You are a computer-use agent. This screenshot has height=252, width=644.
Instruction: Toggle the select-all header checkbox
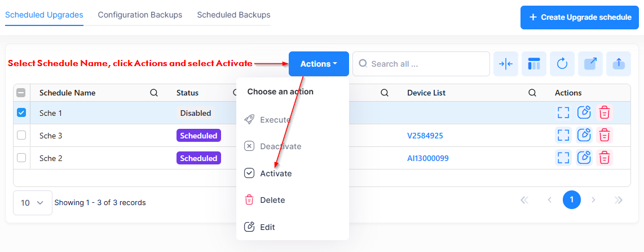[x=21, y=93]
